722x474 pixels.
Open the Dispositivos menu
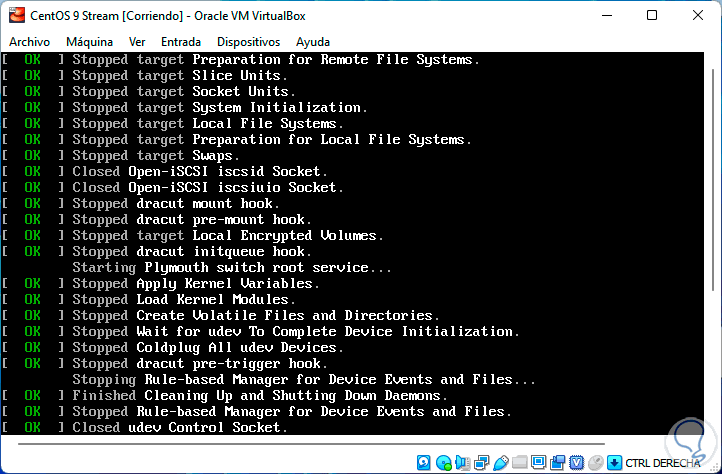coord(249,42)
